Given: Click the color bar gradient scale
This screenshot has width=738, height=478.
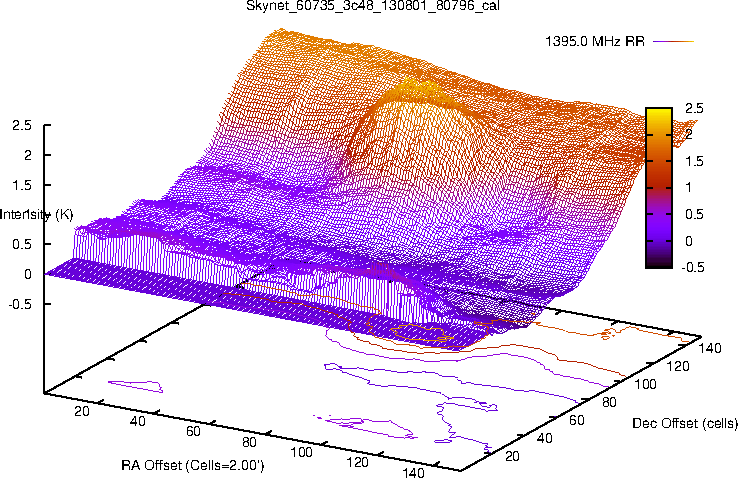Looking at the screenshot, I should [659, 188].
